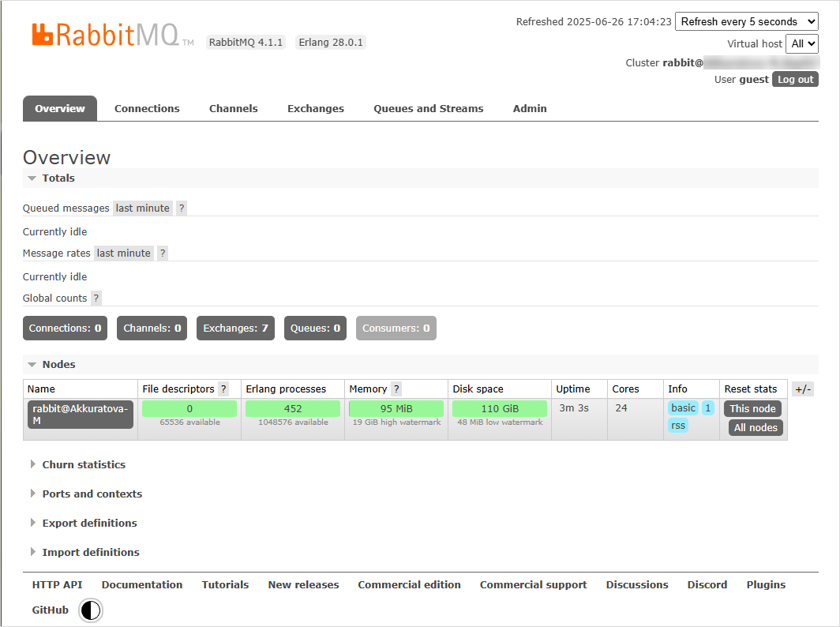Collapse the Totals section
This screenshot has width=840, height=627.
58,178
